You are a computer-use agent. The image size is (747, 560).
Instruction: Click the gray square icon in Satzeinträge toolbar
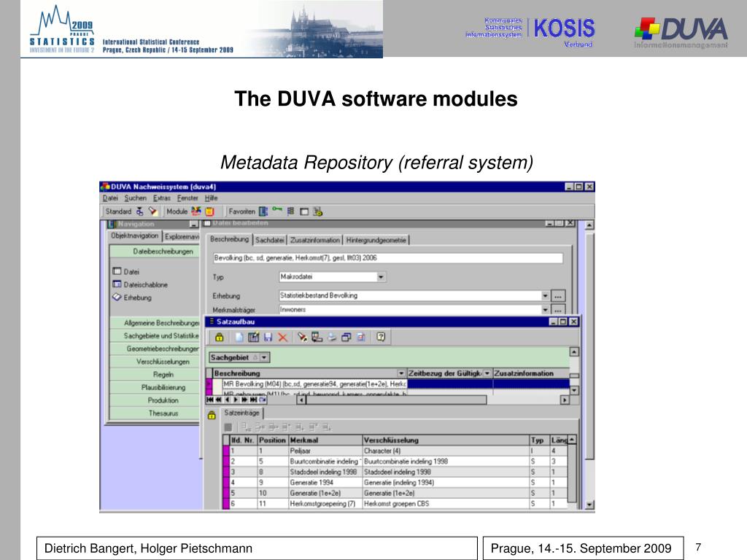[228, 427]
